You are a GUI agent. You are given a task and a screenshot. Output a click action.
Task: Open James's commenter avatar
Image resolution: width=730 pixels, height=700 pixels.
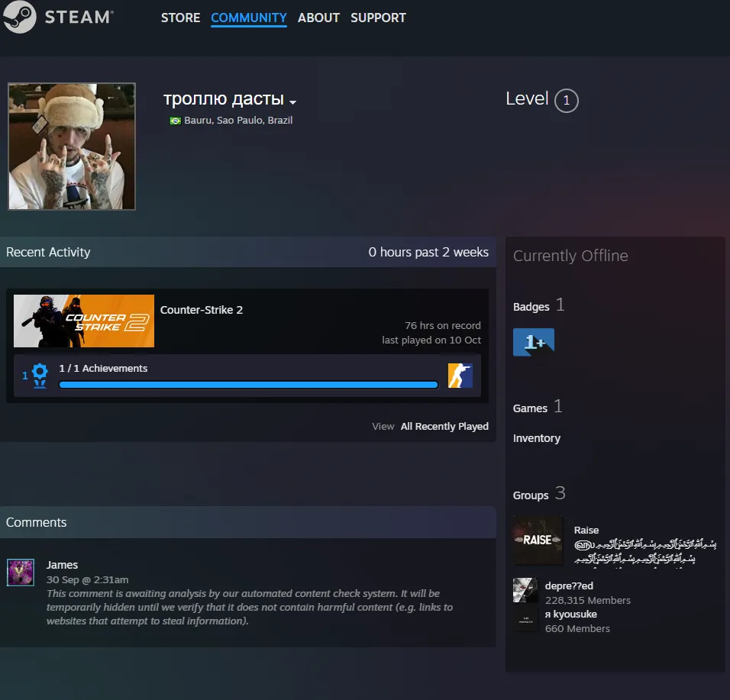click(21, 572)
